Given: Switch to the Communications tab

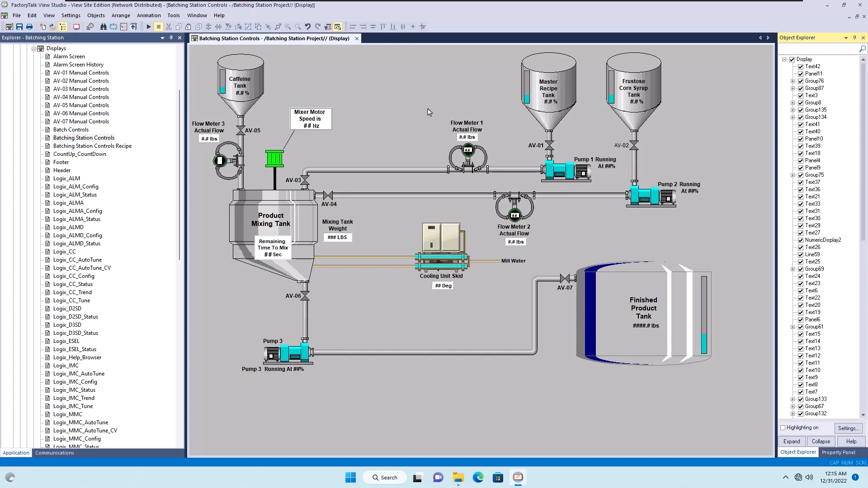Looking at the screenshot, I should click(x=55, y=453).
